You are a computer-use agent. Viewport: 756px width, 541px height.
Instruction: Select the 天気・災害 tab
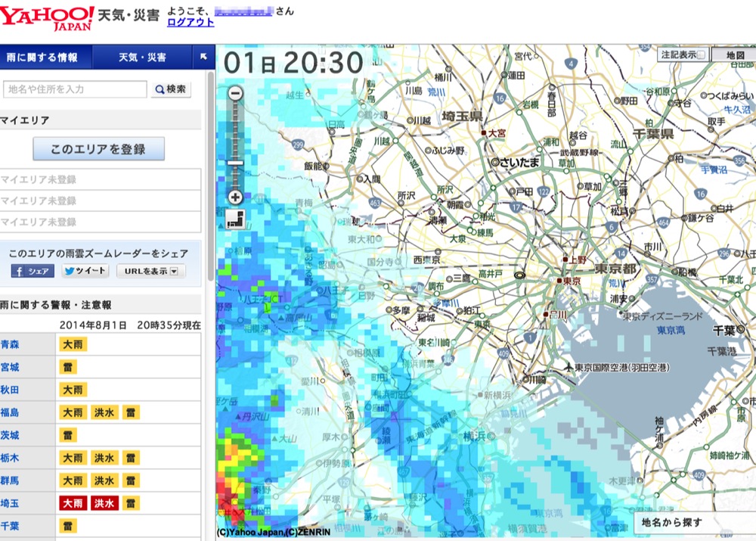click(142, 58)
